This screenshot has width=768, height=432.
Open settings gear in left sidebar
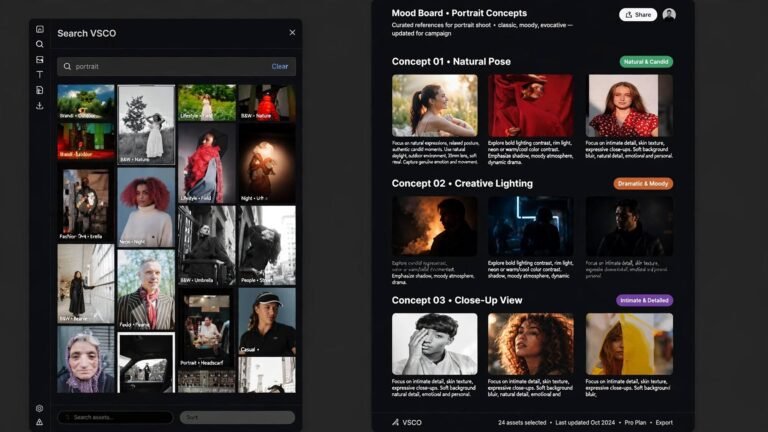(x=40, y=408)
